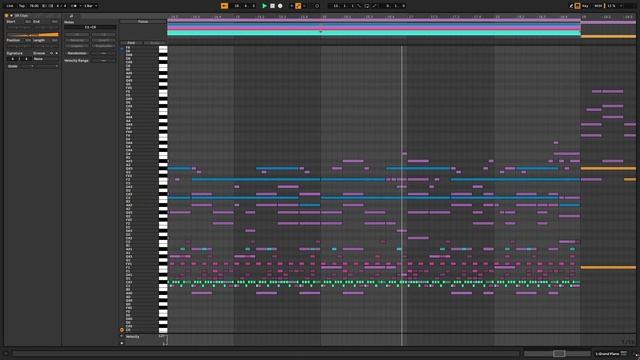Image resolution: width=640 pixels, height=360 pixels.
Task: Click the Randomize button
Action: tap(77, 53)
